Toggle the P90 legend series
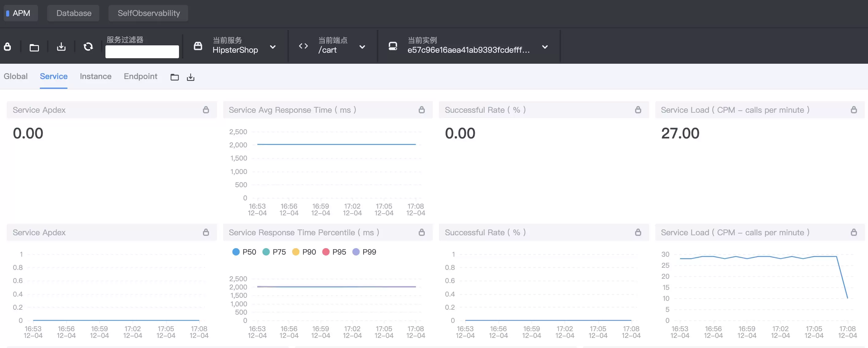This screenshot has height=348, width=868. coord(304,252)
